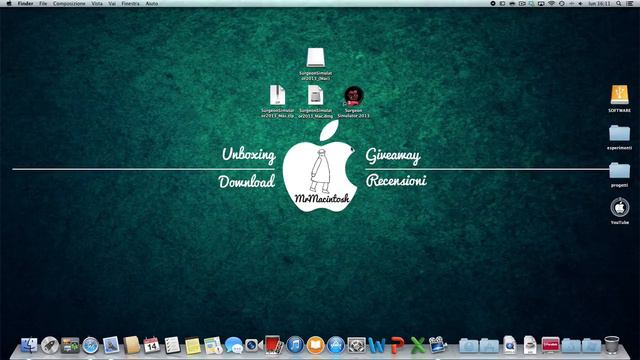Open orange iBooks icon in Dock
The image size is (640, 360).
tap(315, 345)
